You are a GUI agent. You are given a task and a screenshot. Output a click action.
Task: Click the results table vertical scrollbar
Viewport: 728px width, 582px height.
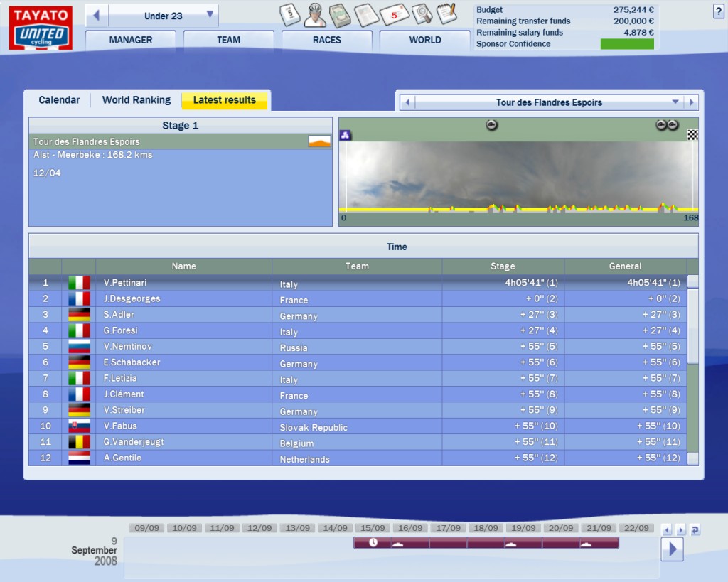pyautogui.click(x=692, y=327)
